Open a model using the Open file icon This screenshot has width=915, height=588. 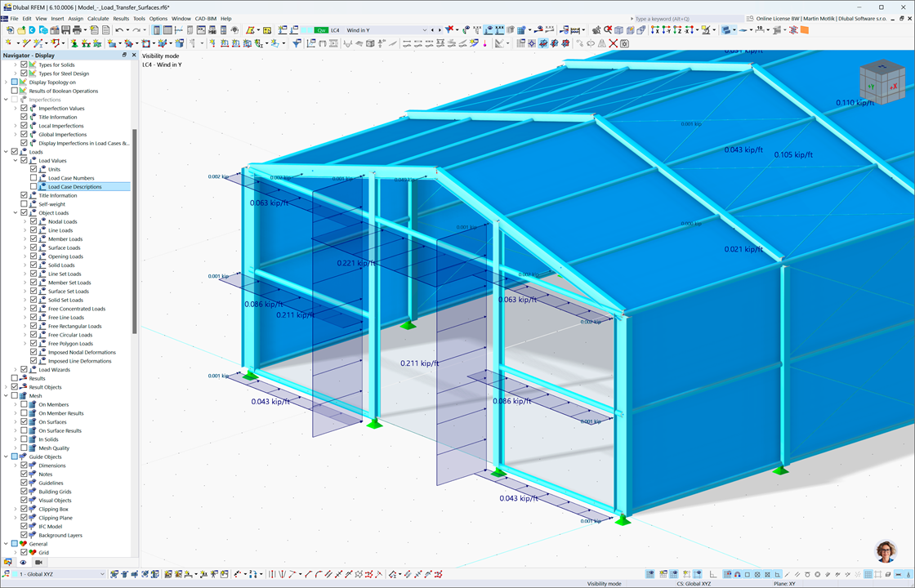21,30
